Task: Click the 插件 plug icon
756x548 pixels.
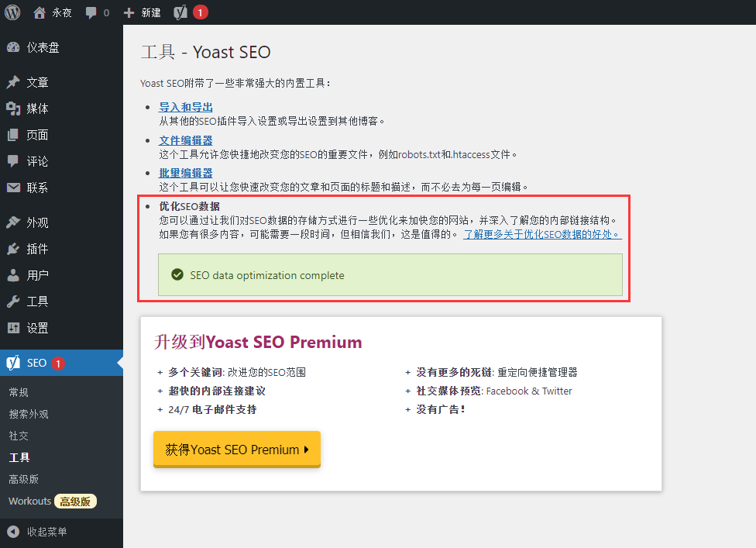Action: (13, 249)
